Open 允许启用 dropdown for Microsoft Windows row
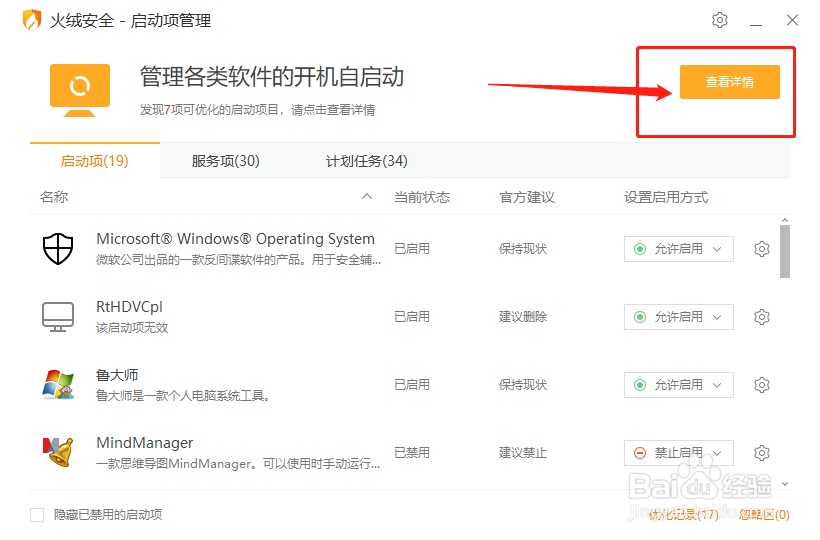The height and width of the screenshot is (540, 820). [678, 249]
